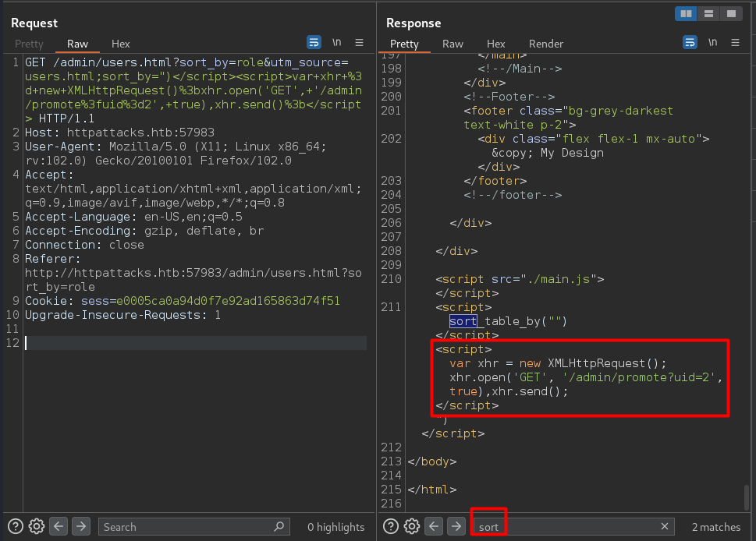Open the Response panel options menu
Viewport: 756px width, 541px height.
(735, 42)
